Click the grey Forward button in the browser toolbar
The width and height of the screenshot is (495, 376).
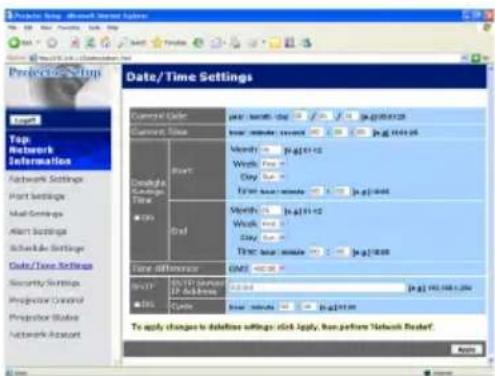point(52,43)
